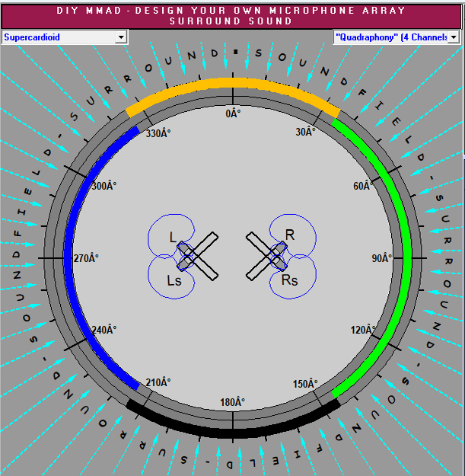
Task: Click the 90° angle marker
Action: pos(381,258)
